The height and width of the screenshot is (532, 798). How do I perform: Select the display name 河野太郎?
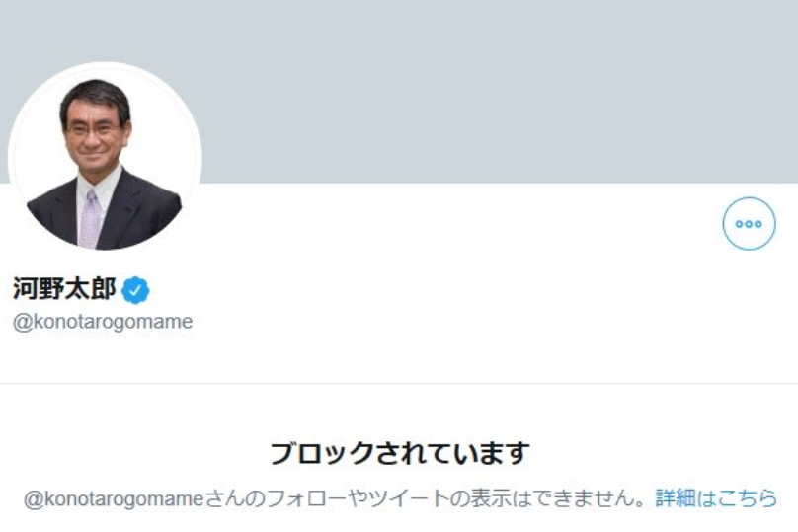pos(64,289)
